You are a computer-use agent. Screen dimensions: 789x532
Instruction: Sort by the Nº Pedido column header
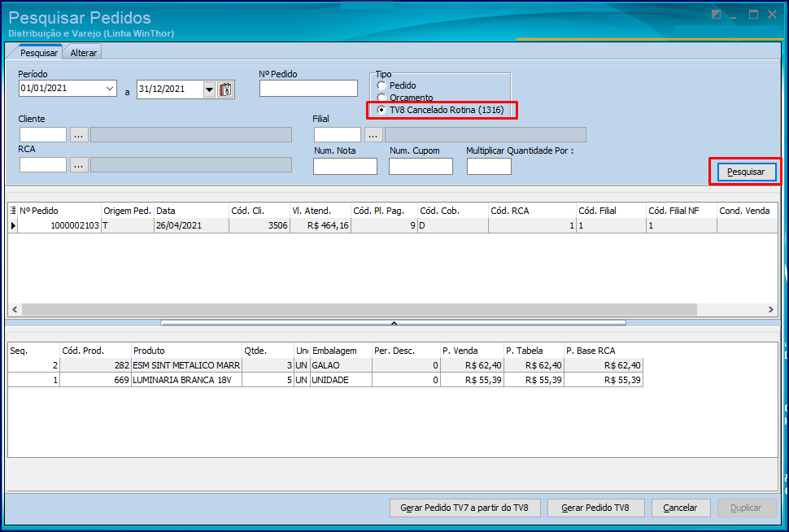59,211
